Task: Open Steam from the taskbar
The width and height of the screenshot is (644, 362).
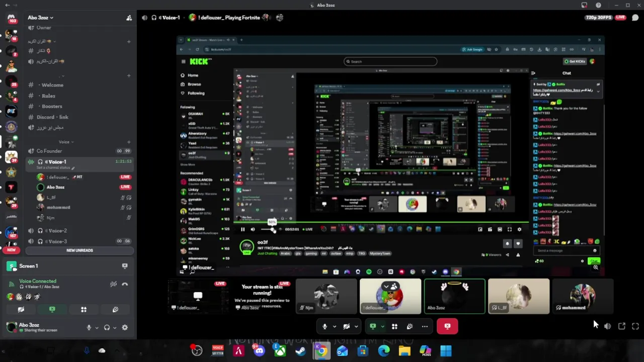Action: pos(300,351)
